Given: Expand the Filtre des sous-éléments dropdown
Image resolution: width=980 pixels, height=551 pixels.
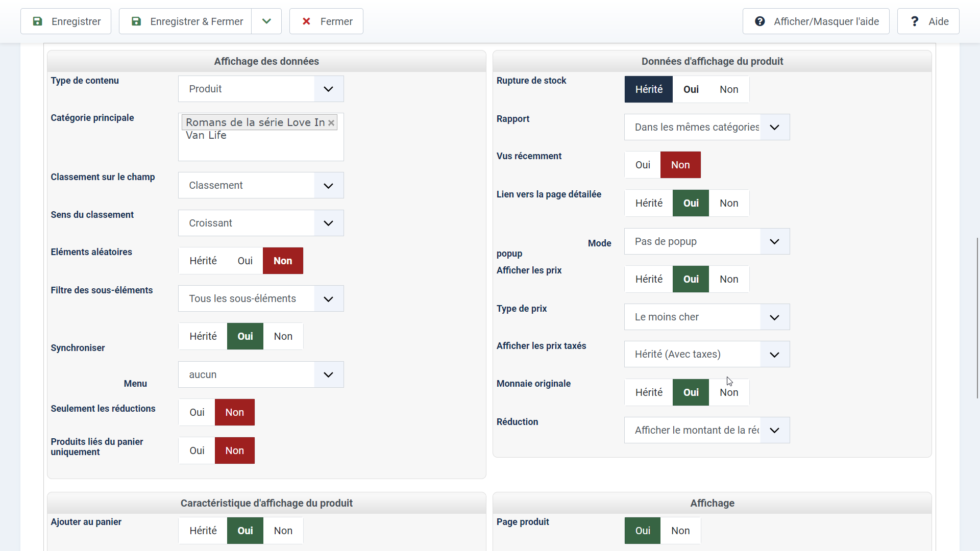Looking at the screenshot, I should pos(328,298).
